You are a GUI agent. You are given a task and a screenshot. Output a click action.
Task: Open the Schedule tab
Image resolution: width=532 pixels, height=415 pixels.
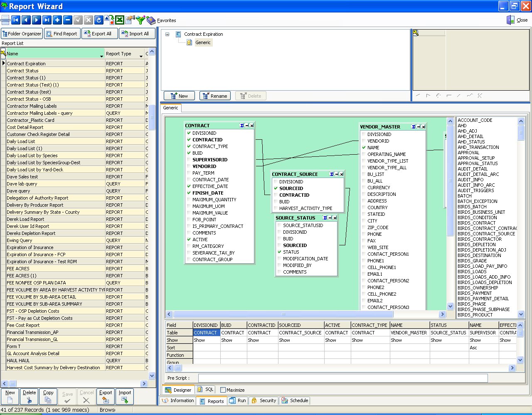[x=295, y=400]
